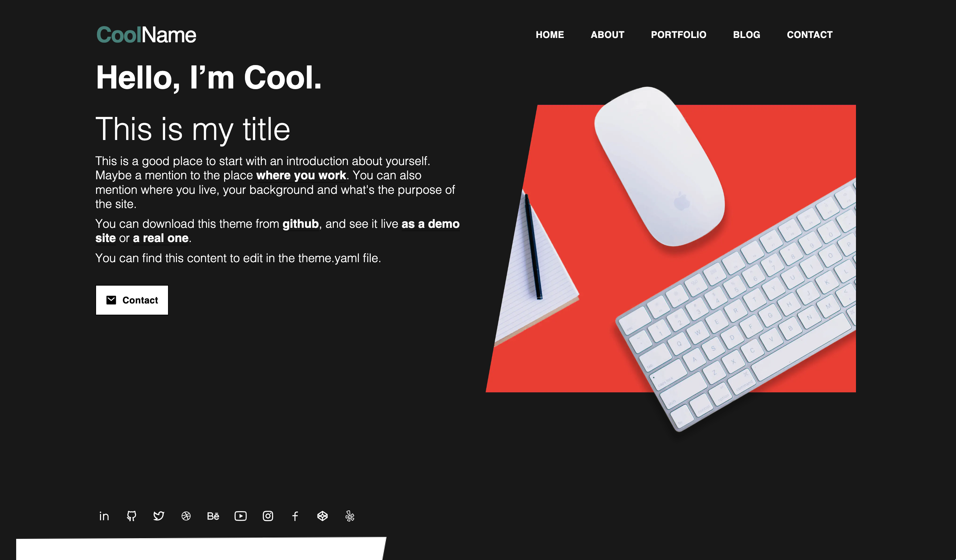The width and height of the screenshot is (956, 560).
Task: Click the GitHub icon in footer
Action: (131, 516)
